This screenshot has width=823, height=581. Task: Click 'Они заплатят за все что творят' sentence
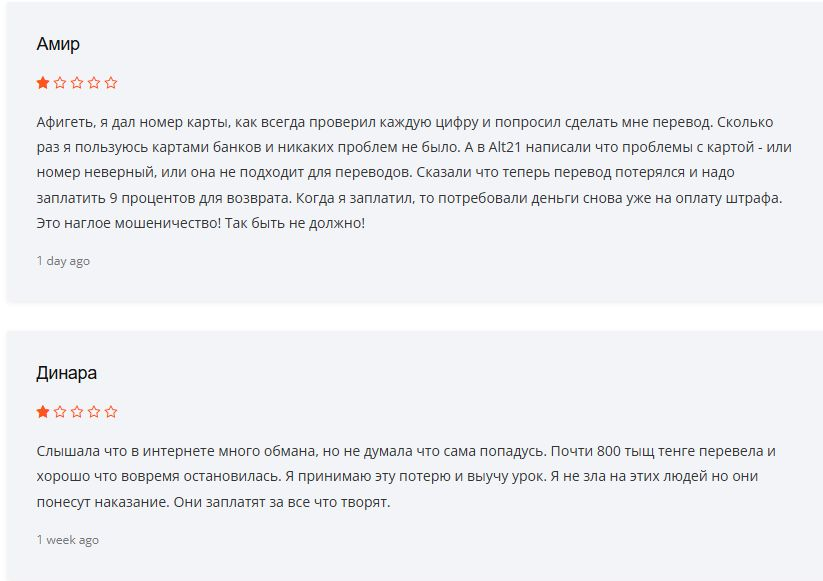click(x=279, y=501)
